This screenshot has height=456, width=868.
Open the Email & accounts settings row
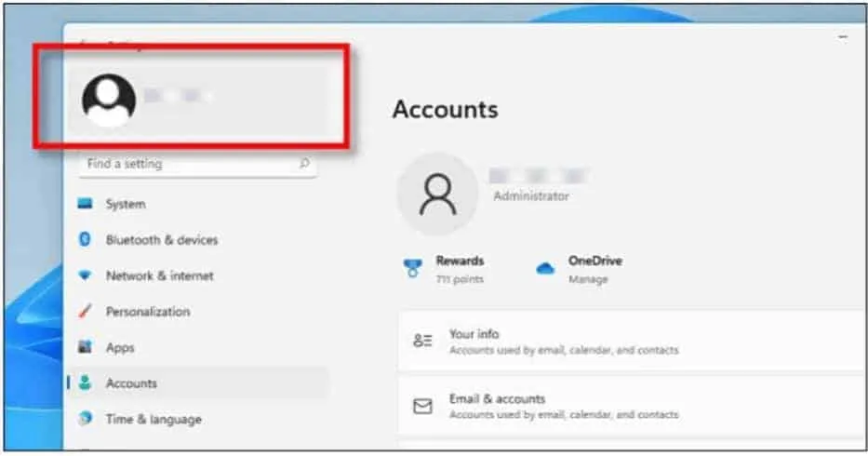point(633,407)
